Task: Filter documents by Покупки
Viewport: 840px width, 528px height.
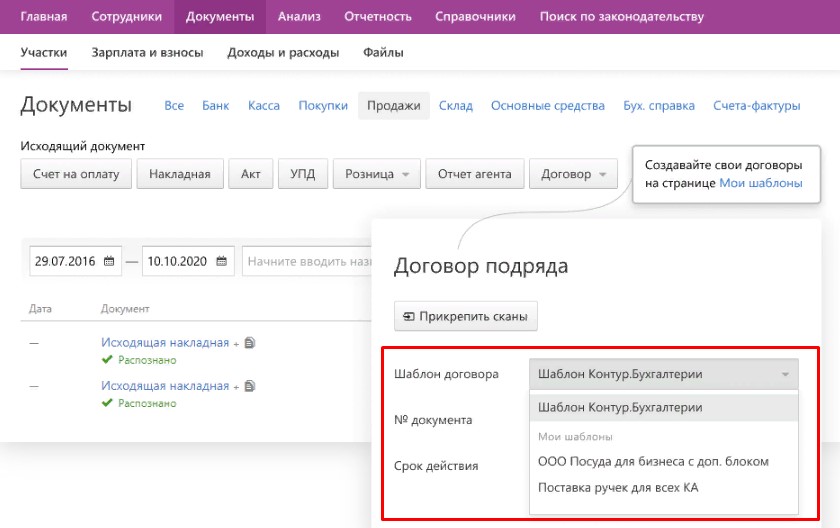Action: tap(323, 105)
